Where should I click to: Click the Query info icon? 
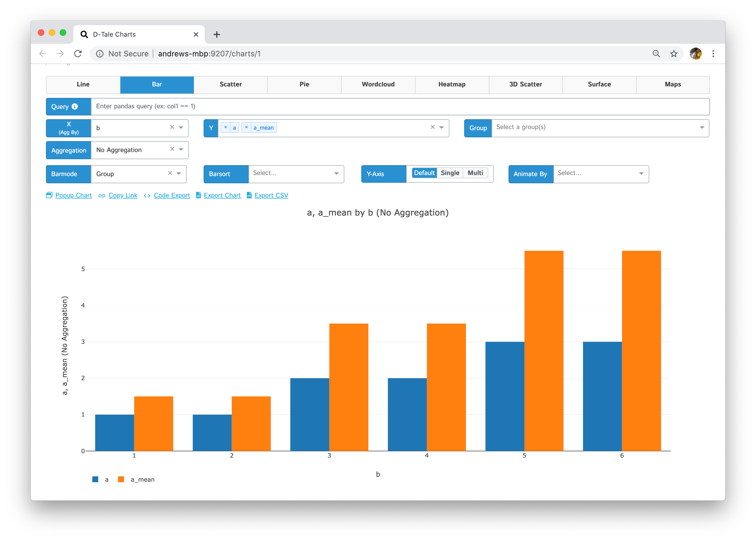(75, 106)
